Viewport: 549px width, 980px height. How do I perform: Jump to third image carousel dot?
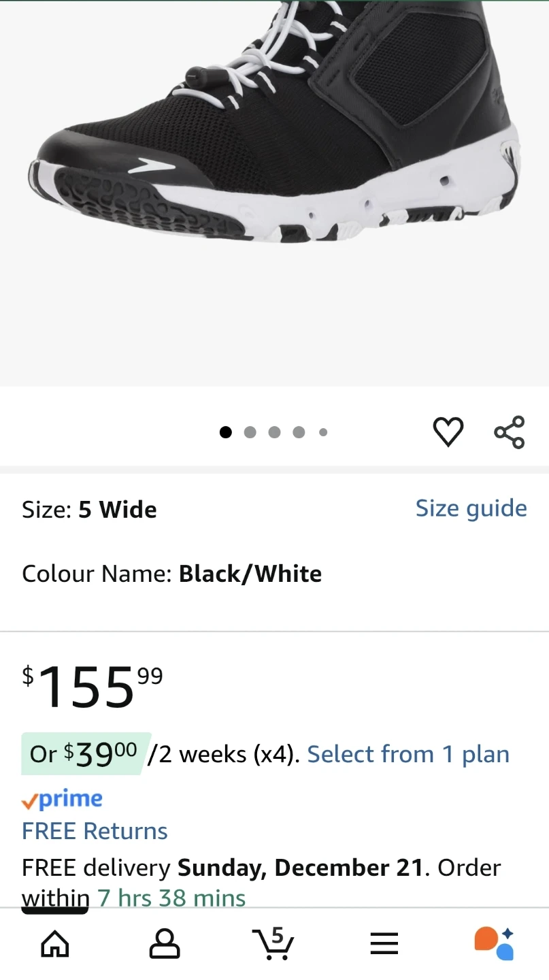click(x=274, y=432)
